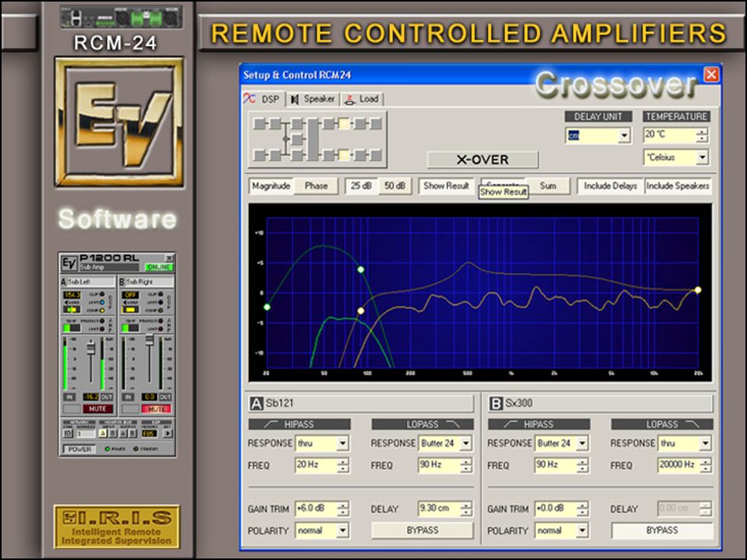
Task: Select the green hipass node at 20 Hz on graph
Action: tap(267, 307)
